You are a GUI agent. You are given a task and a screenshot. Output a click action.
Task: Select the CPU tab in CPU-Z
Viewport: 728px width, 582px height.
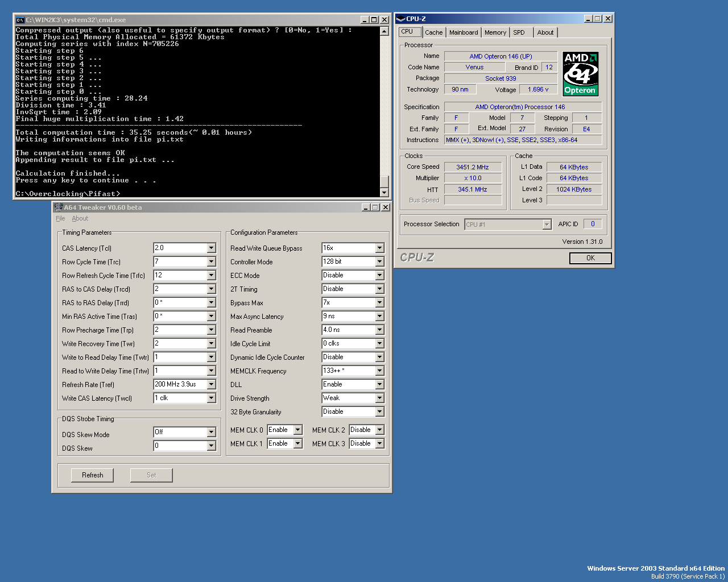(410, 32)
